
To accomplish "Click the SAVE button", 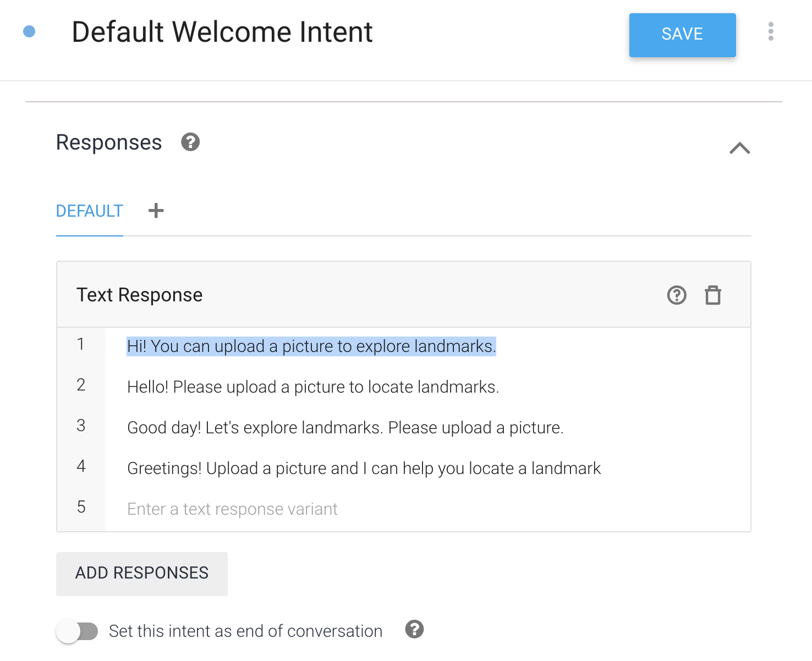I will point(682,35).
